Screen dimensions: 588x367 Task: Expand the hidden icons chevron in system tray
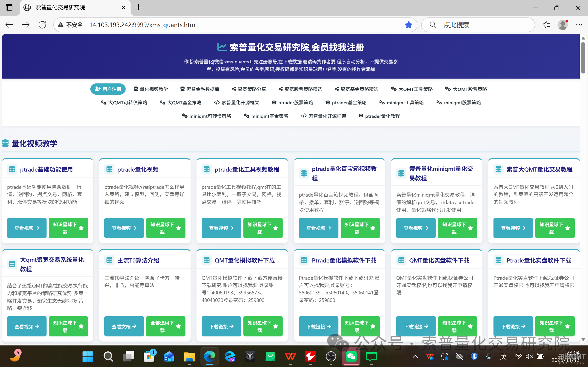(x=415, y=357)
